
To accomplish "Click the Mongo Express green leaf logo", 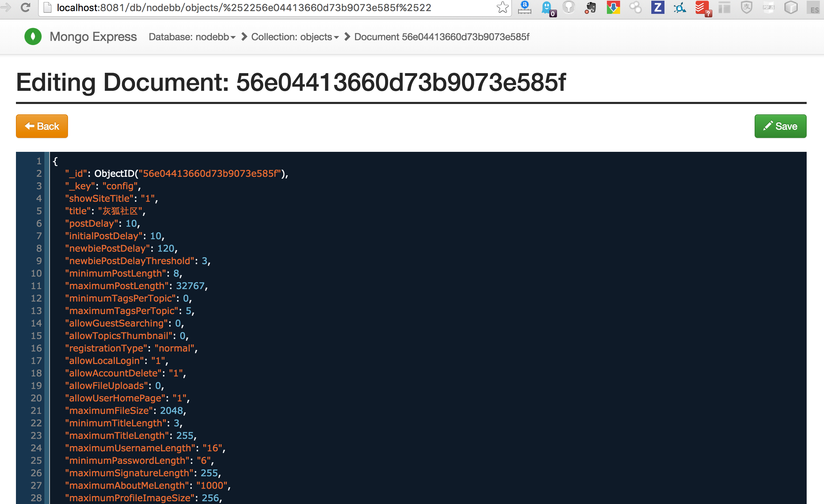I will (33, 37).
